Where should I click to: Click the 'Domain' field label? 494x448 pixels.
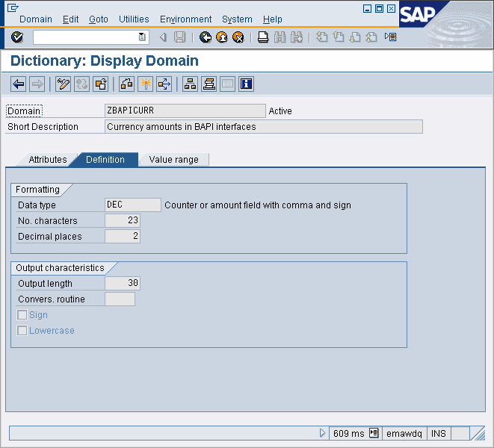(24, 111)
